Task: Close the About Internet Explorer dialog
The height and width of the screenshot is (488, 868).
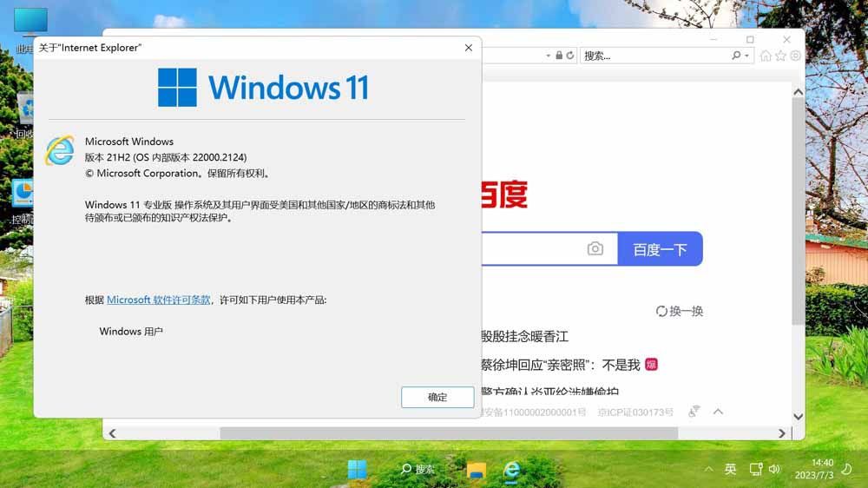Action: (x=469, y=48)
